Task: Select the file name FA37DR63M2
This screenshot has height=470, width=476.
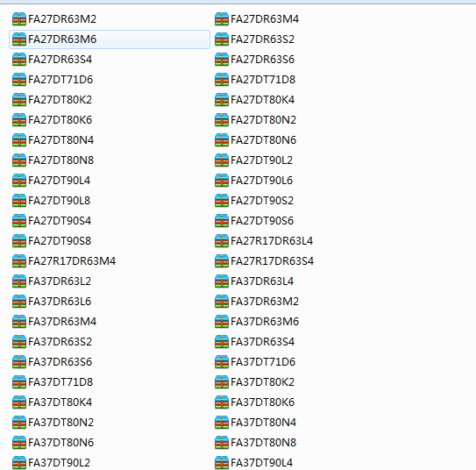Action: (265, 302)
